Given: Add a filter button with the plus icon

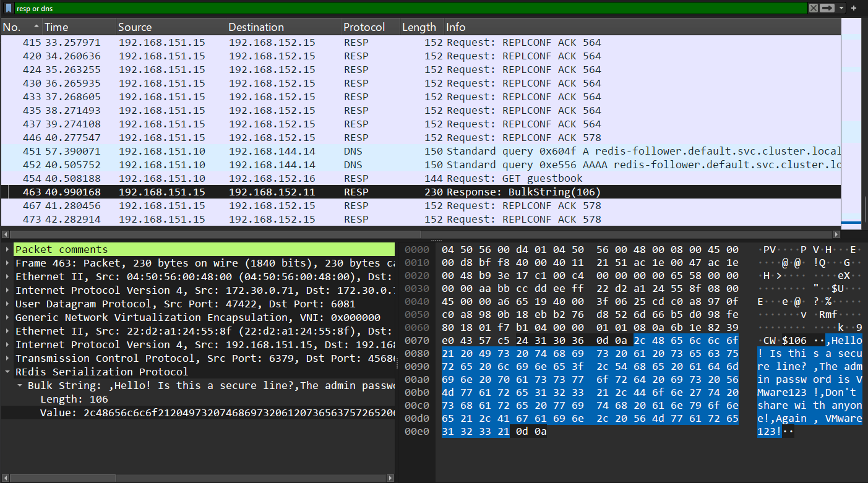Looking at the screenshot, I should pos(854,8).
